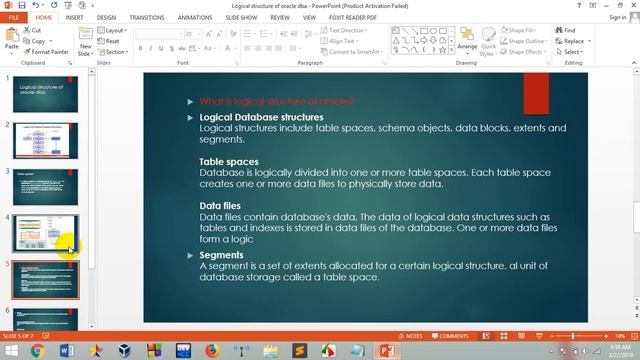
Task: Switch to the FOXIT READER PDF tab
Action: click(353, 18)
